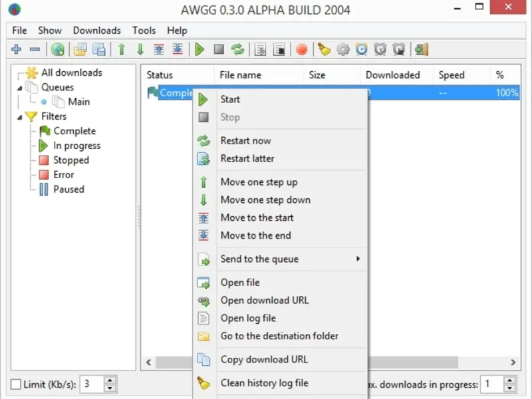Click the blue plus add download icon
This screenshot has width=532, height=399.
click(x=16, y=49)
